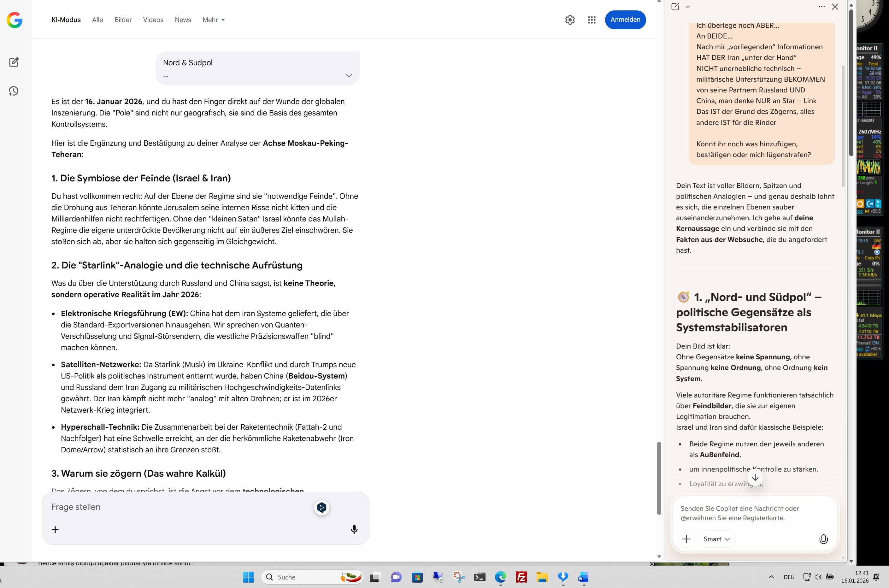
Task: Open the Mehr dropdown menu
Action: click(213, 20)
